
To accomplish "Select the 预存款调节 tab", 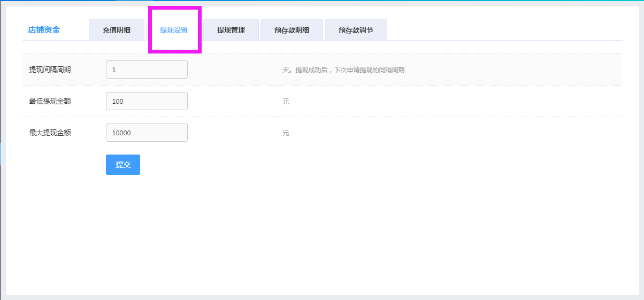I will 356,30.
